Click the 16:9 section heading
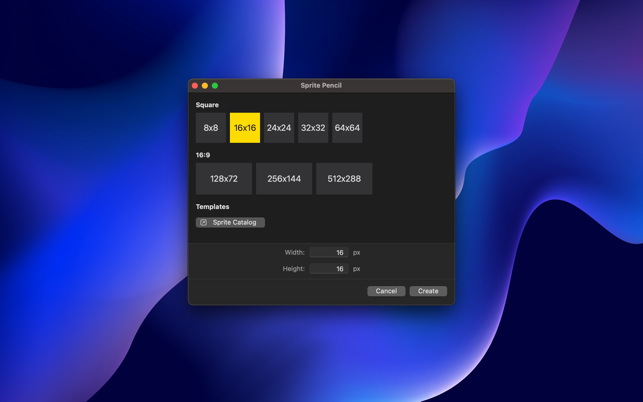Screen dimensions: 643x402 point(203,155)
